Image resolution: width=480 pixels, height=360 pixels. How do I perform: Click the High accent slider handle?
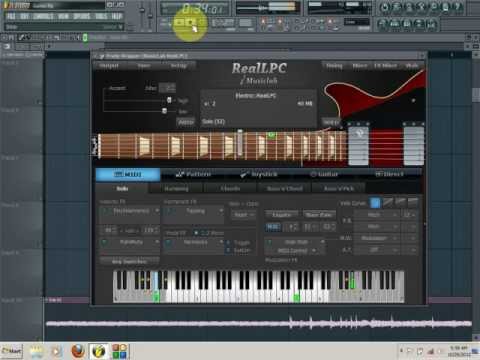click(x=169, y=100)
